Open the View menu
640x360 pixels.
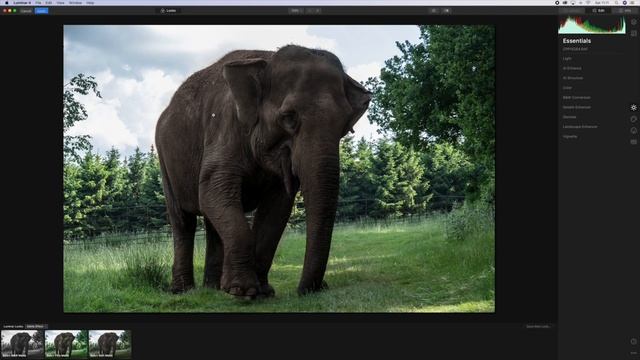click(x=60, y=2)
